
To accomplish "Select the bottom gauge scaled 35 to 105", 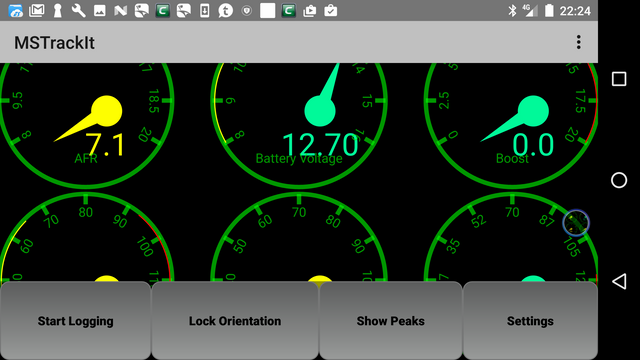I will [x=512, y=237].
